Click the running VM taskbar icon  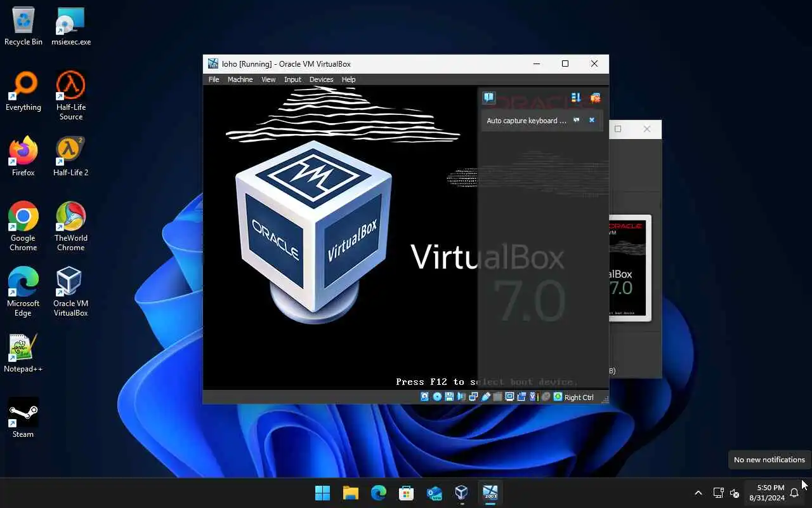(490, 493)
